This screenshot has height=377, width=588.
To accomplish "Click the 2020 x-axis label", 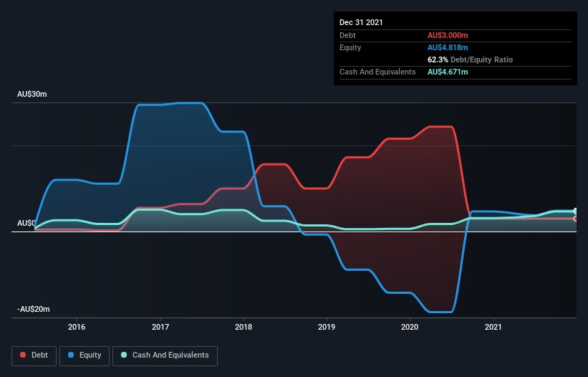I will (x=410, y=327).
